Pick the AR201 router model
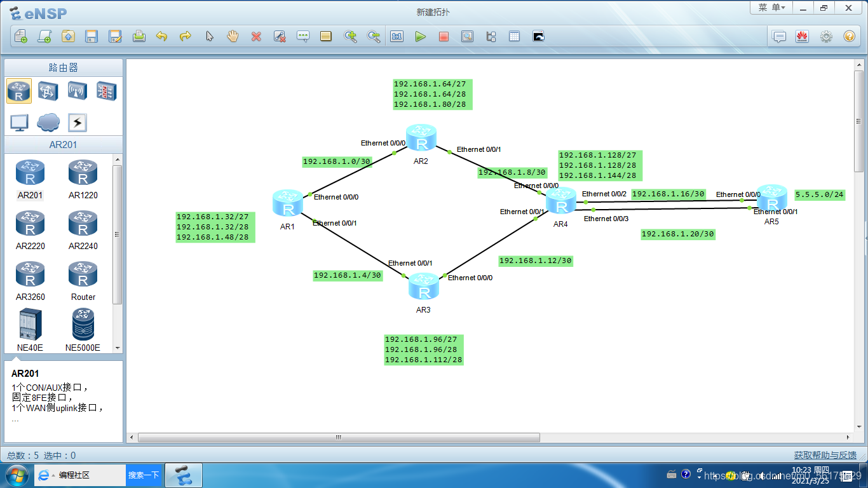The image size is (868, 488). click(x=30, y=179)
